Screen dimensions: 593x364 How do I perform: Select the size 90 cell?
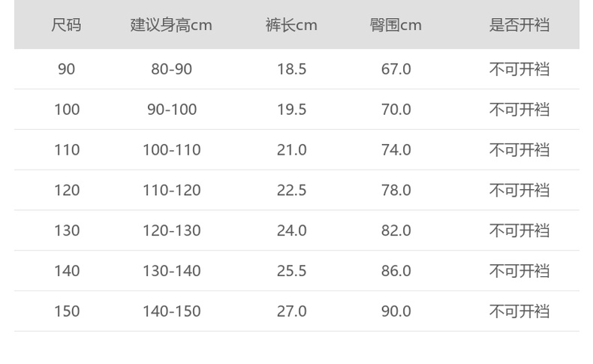(66, 69)
